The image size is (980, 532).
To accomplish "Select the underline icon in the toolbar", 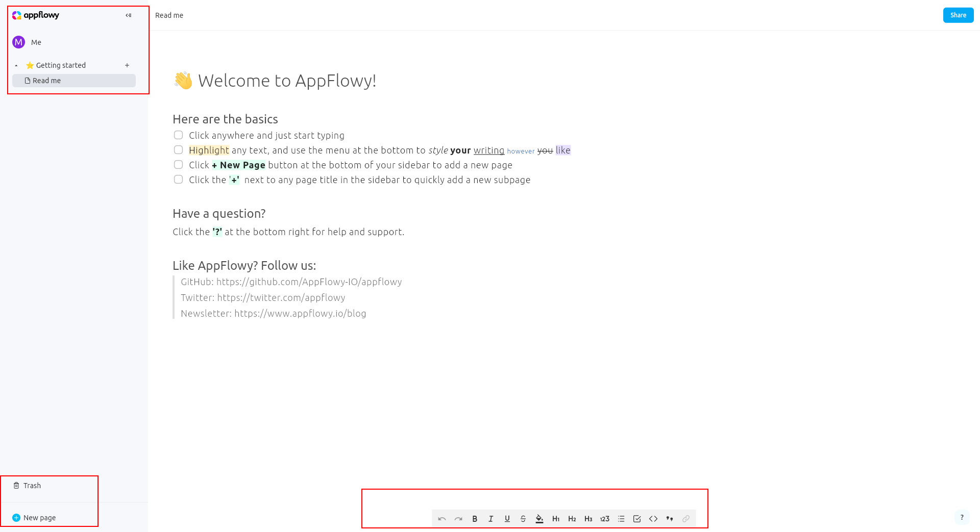I will point(507,518).
